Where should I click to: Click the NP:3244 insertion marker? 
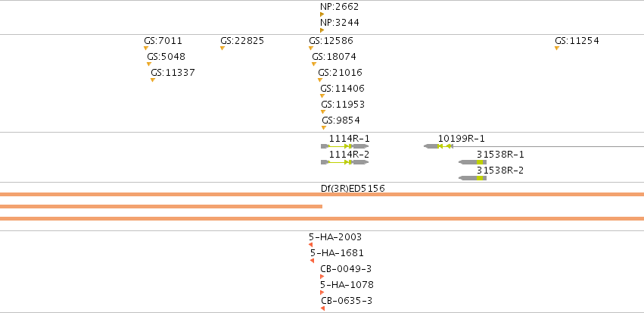322,30
